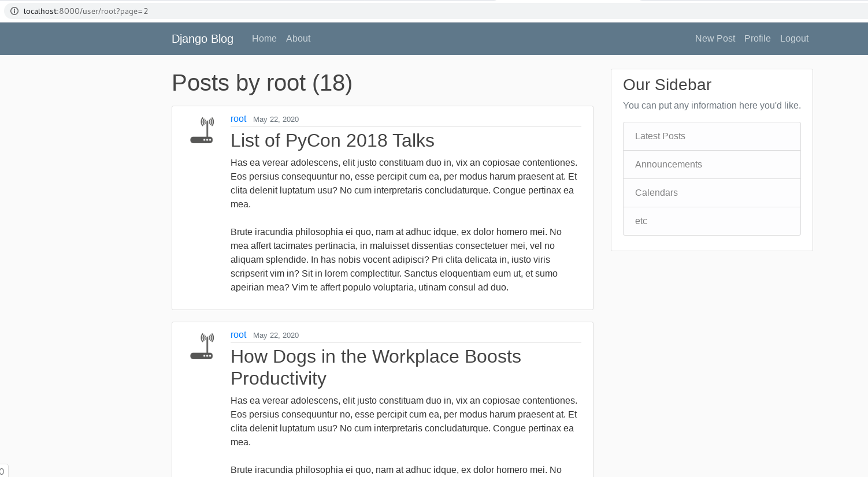868x477 pixels.
Task: Open the Django Blog brand link
Action: point(202,39)
